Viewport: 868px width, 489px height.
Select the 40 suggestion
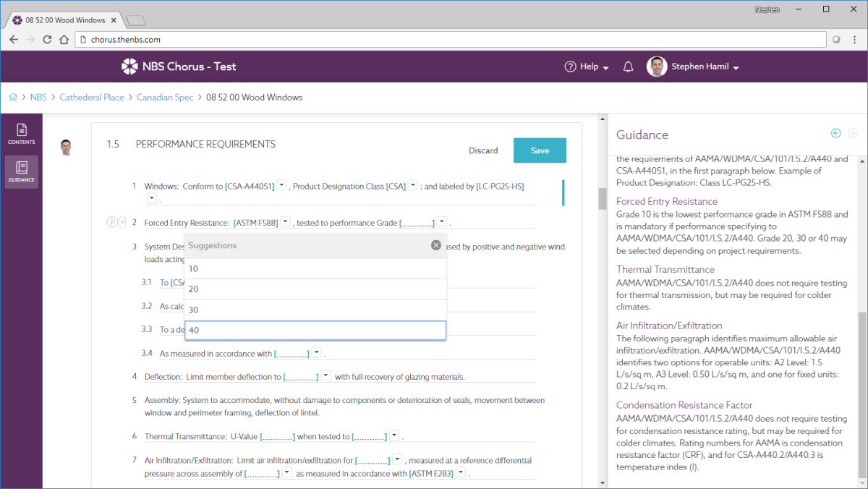tap(315, 331)
